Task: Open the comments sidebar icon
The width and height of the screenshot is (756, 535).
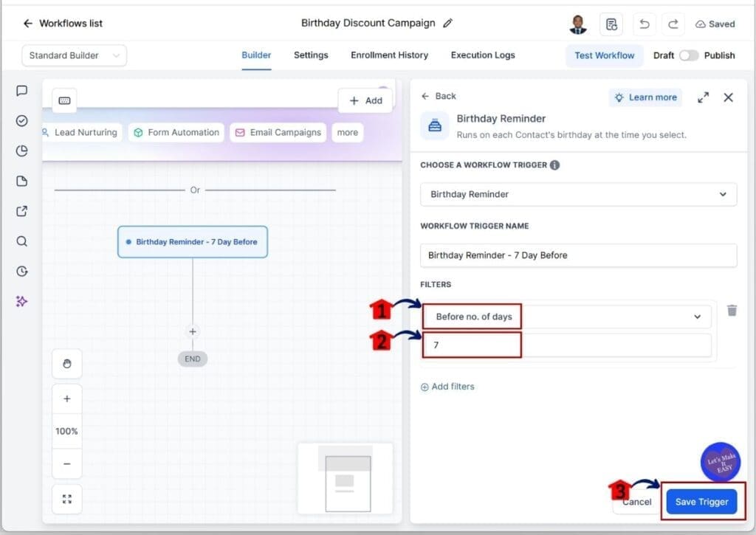Action: [21, 91]
